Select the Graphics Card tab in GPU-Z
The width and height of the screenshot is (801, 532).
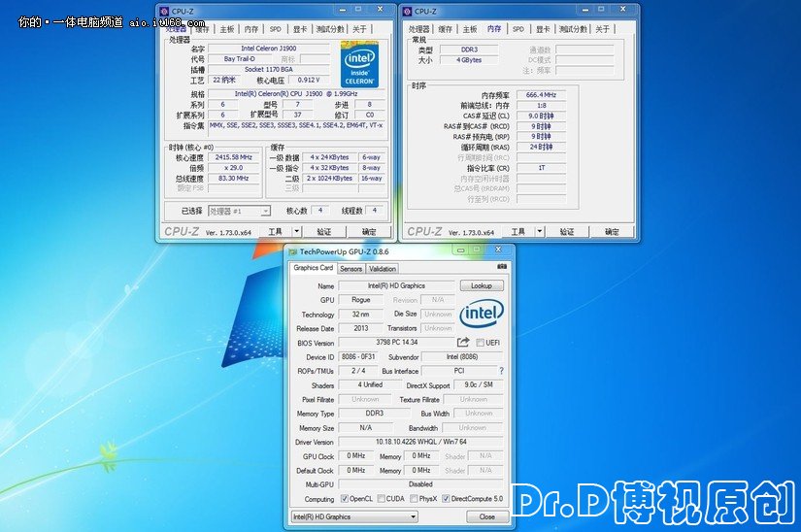click(314, 268)
